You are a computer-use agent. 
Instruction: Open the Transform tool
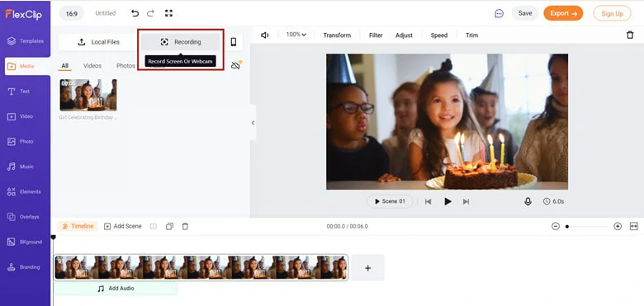click(x=337, y=35)
